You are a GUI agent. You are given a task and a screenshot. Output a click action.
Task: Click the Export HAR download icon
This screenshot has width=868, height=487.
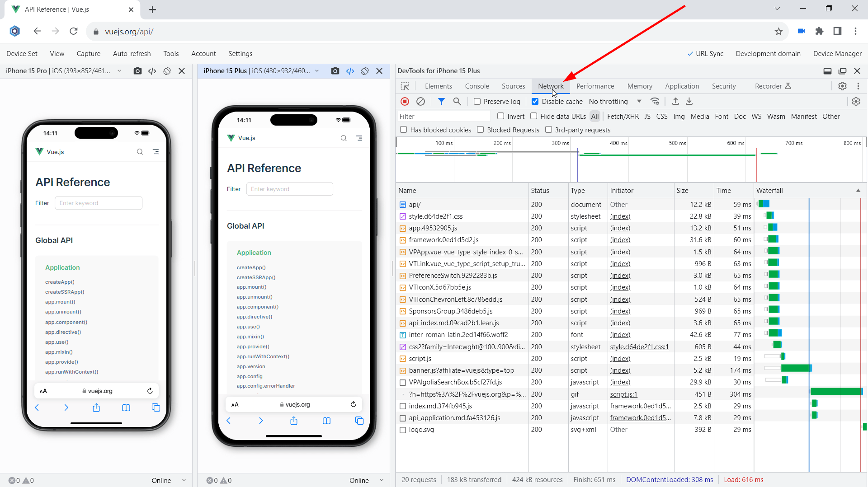689,102
